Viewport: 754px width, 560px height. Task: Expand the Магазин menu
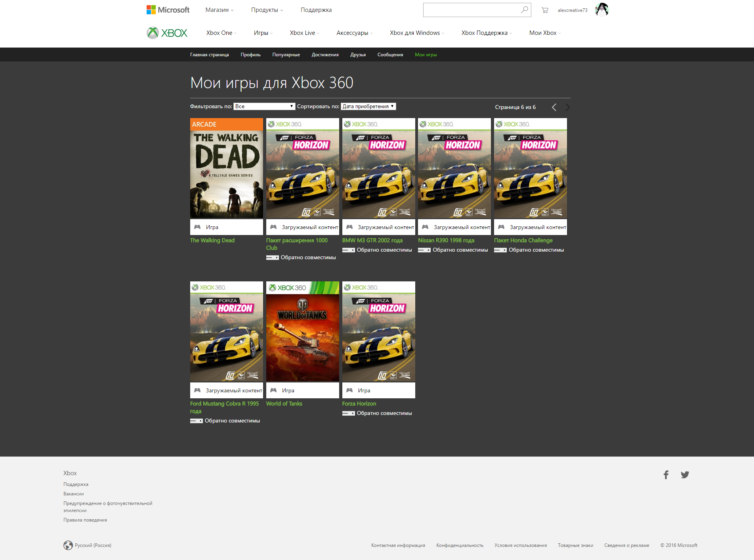(220, 10)
